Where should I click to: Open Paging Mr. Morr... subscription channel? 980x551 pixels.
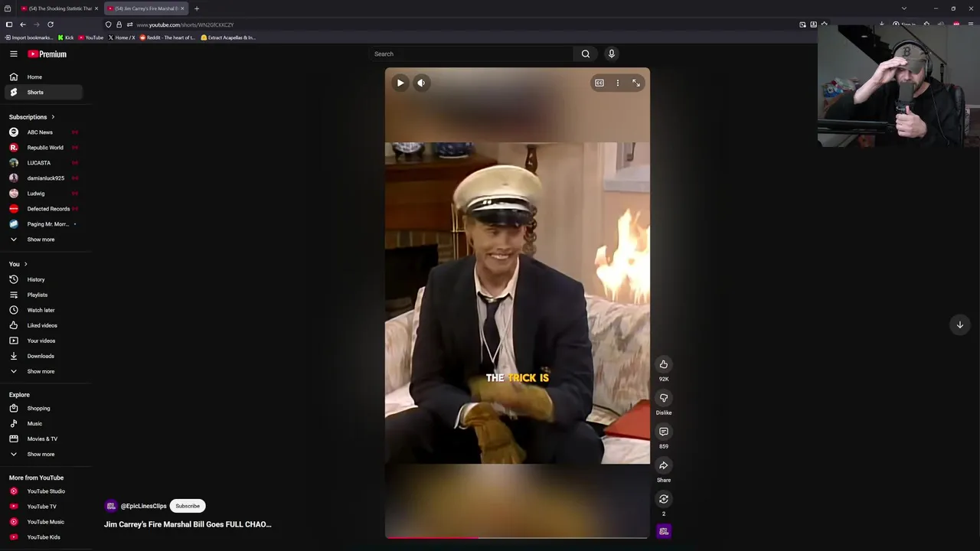click(x=44, y=224)
